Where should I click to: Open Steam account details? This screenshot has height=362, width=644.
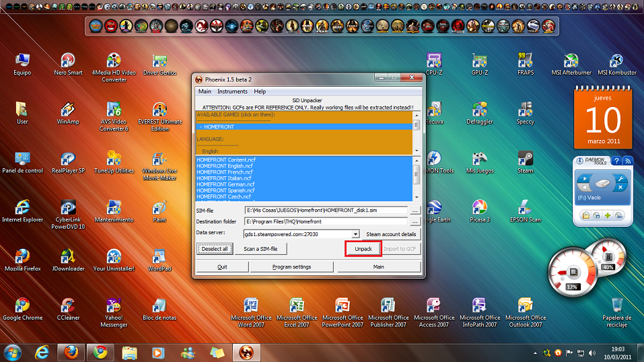coord(391,234)
